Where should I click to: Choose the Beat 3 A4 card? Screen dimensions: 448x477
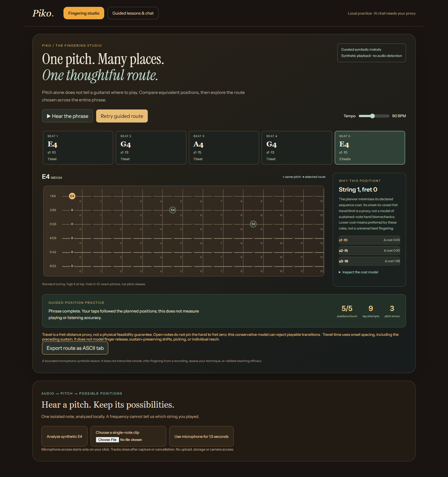(224, 148)
